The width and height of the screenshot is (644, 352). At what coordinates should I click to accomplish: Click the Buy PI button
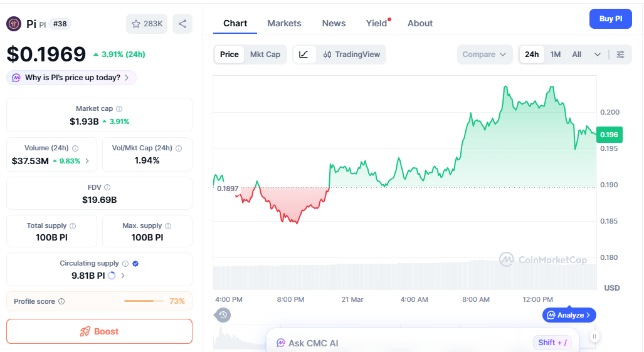tap(611, 19)
